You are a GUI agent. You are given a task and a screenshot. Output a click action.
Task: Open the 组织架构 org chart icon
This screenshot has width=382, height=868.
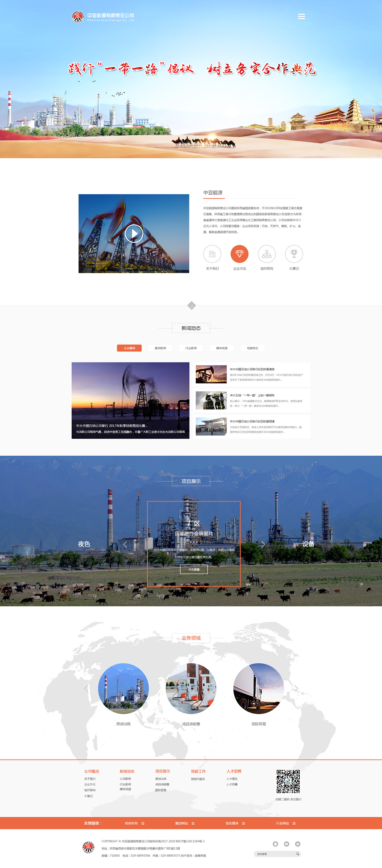pyautogui.click(x=267, y=254)
